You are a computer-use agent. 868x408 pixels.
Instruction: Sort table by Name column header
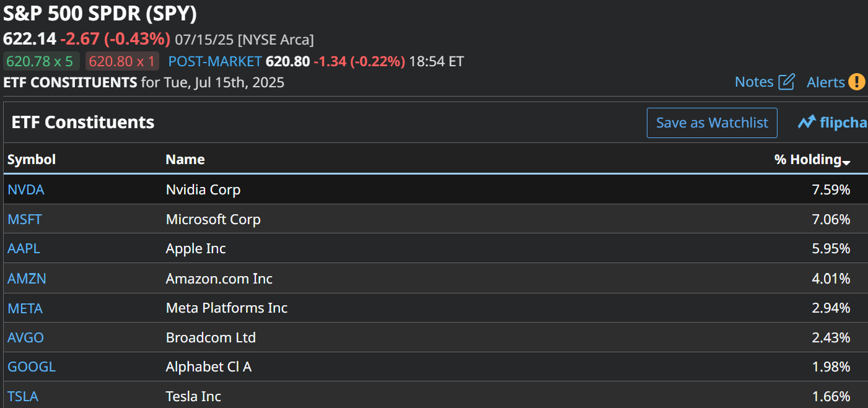click(x=185, y=159)
